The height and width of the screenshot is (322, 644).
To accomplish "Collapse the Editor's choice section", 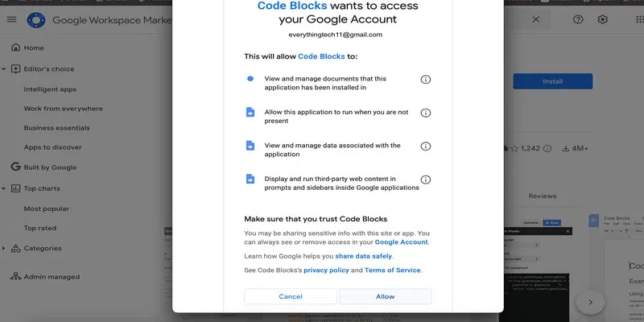I will [4, 69].
